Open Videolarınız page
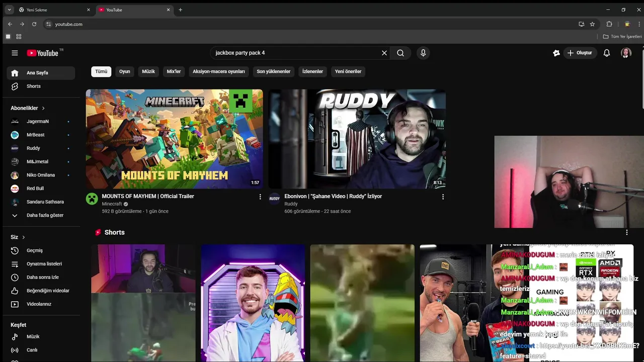This screenshot has width=644, height=362. (x=41, y=304)
